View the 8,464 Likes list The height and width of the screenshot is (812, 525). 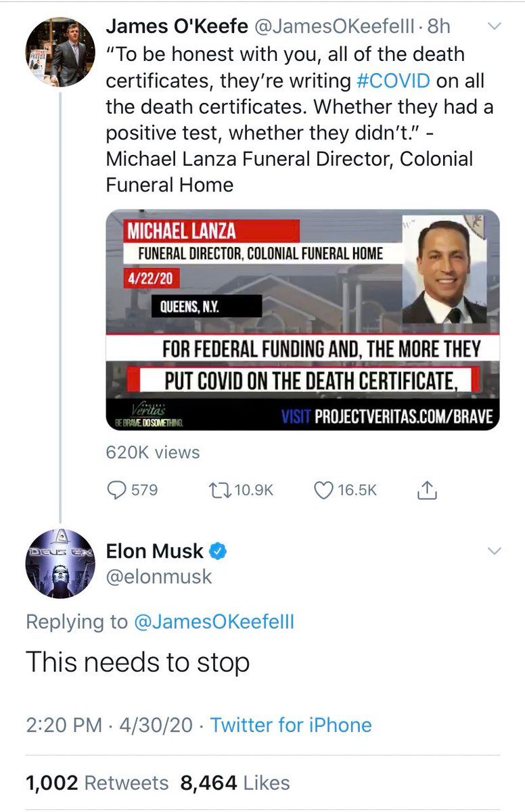[x=235, y=783]
